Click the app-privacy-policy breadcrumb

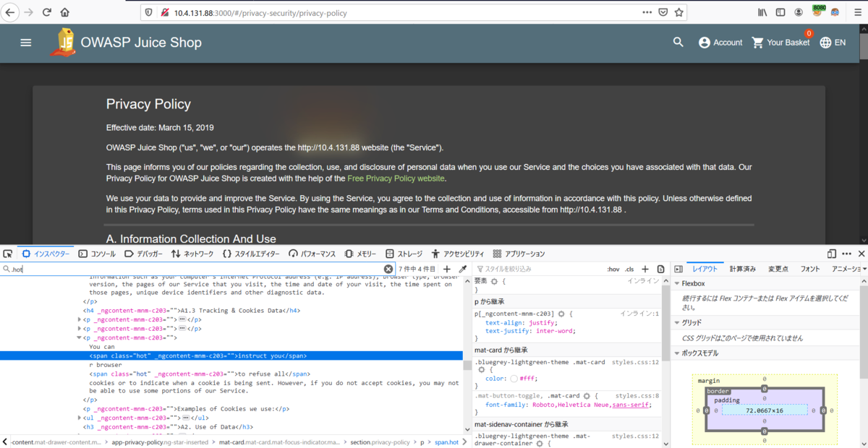click(x=159, y=441)
